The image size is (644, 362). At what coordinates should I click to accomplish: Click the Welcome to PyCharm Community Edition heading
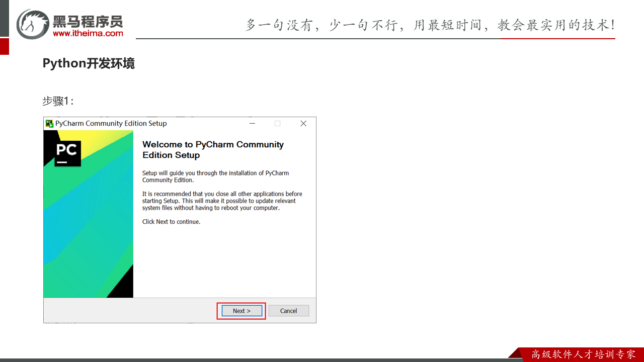pyautogui.click(x=213, y=150)
